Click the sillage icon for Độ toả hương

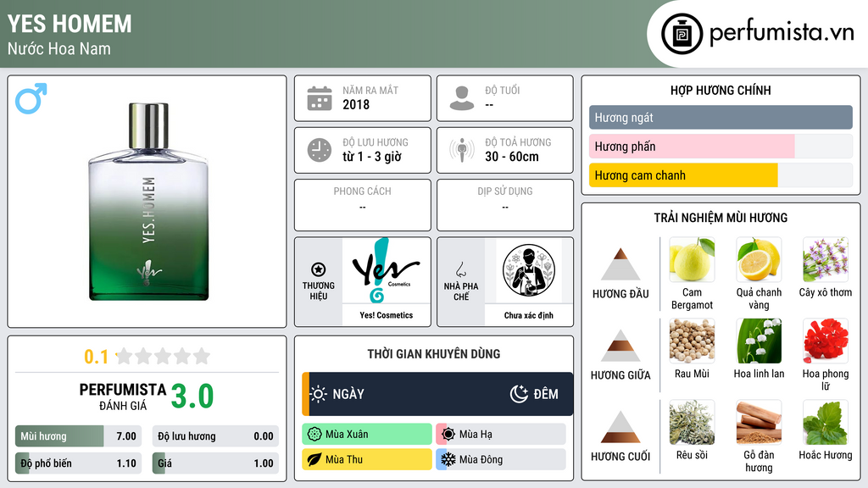tap(462, 150)
